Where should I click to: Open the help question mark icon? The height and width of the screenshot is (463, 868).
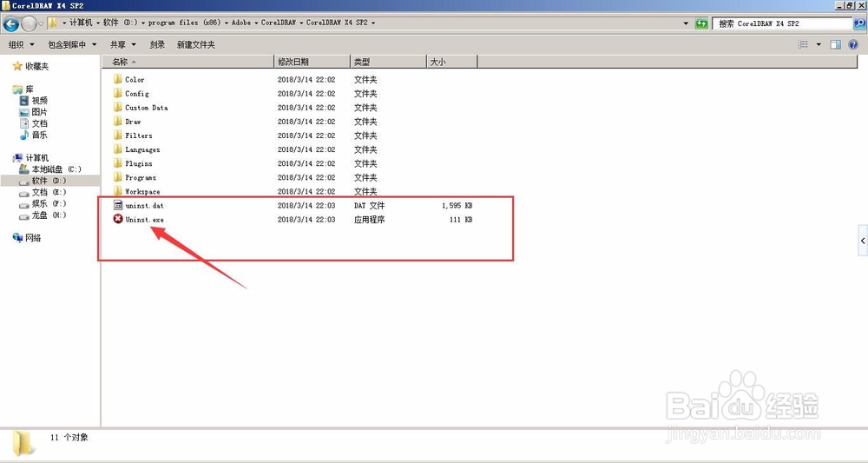[853, 44]
